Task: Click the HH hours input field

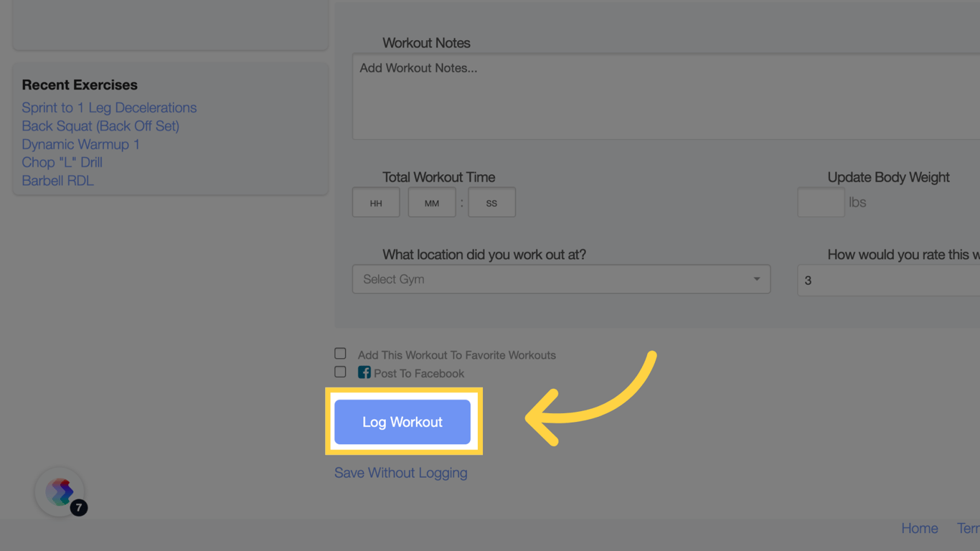Action: point(375,202)
